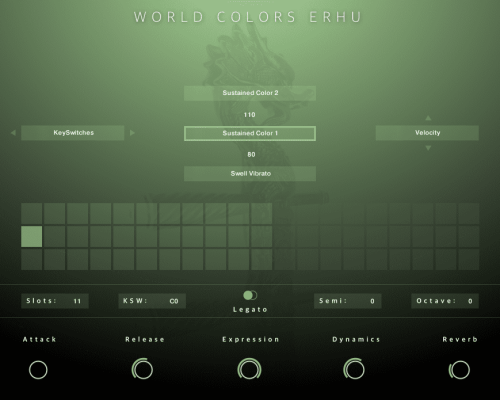Click the Release knob
Image resolution: width=500 pixels, height=400 pixels.
pyautogui.click(x=143, y=369)
